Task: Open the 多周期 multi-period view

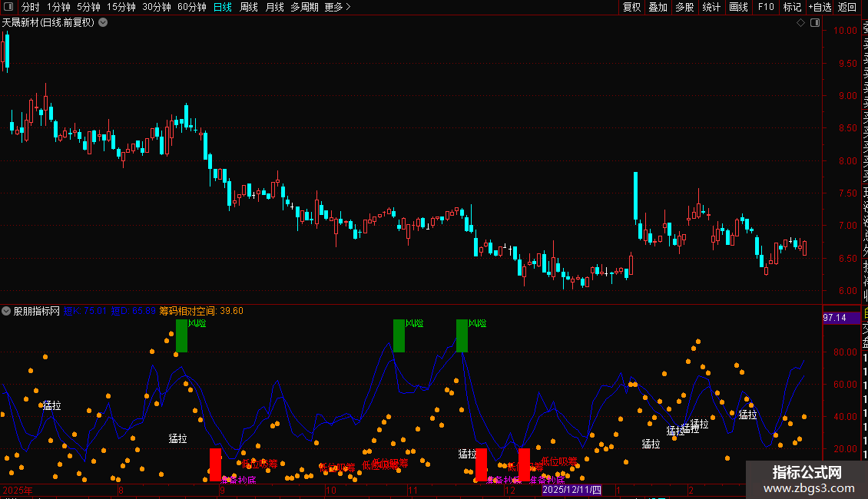Action: coord(304,7)
